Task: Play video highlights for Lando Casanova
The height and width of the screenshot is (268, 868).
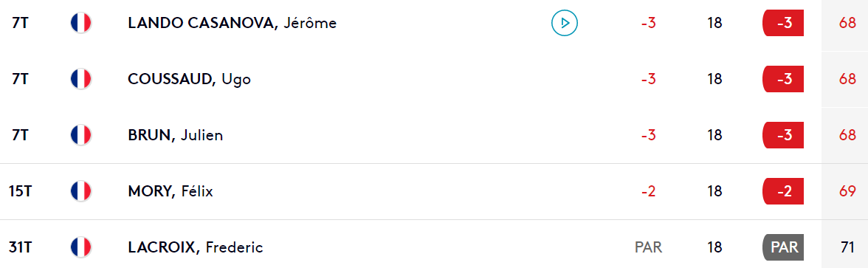Action: (564, 24)
